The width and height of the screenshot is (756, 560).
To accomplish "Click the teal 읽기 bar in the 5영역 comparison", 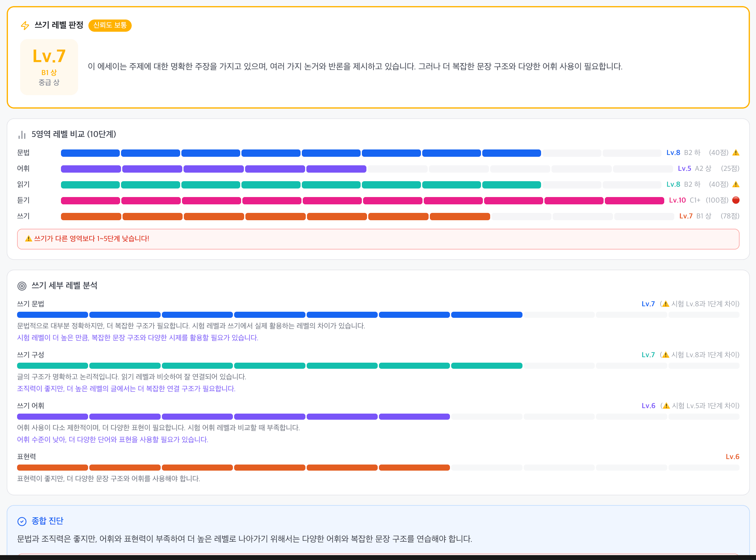I will [x=361, y=185].
